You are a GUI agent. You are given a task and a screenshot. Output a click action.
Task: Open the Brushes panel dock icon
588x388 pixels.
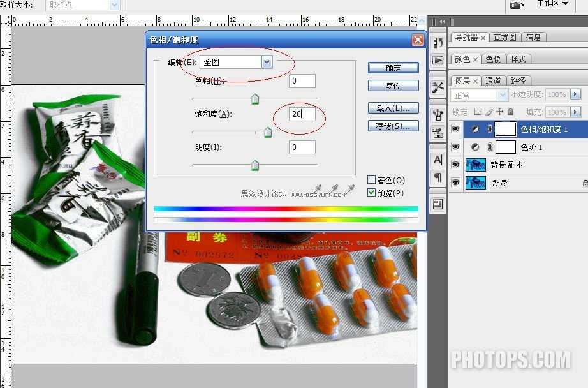437,114
